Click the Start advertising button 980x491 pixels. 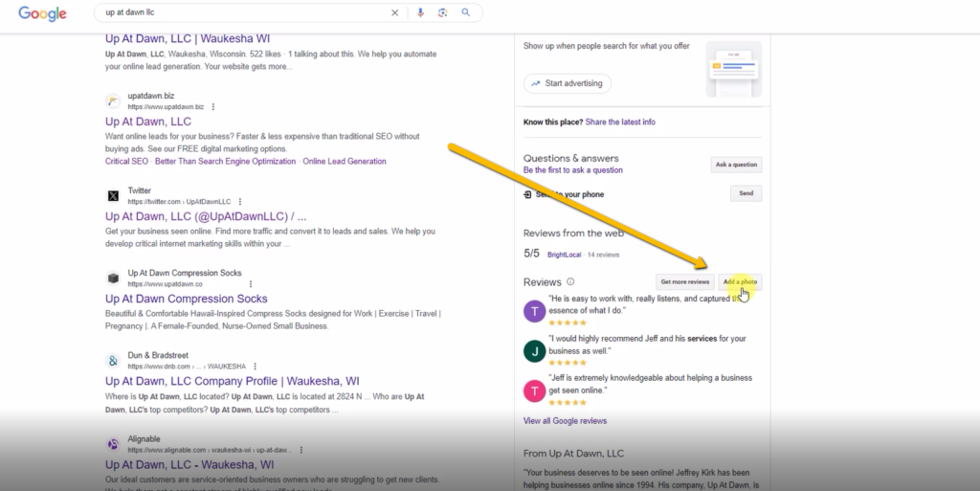pos(568,83)
